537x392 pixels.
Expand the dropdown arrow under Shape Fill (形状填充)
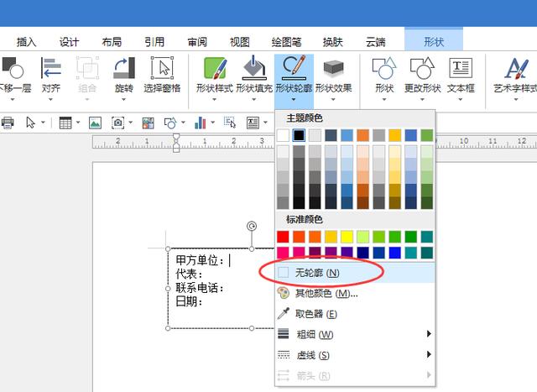point(253,100)
